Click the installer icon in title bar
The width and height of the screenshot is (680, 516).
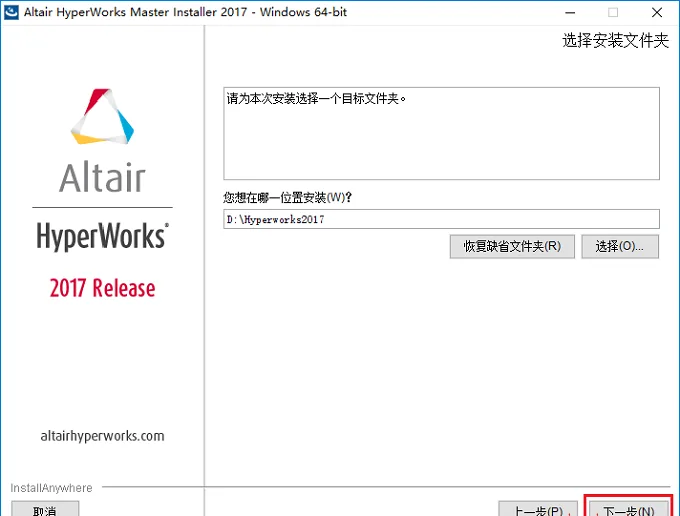click(x=11, y=12)
